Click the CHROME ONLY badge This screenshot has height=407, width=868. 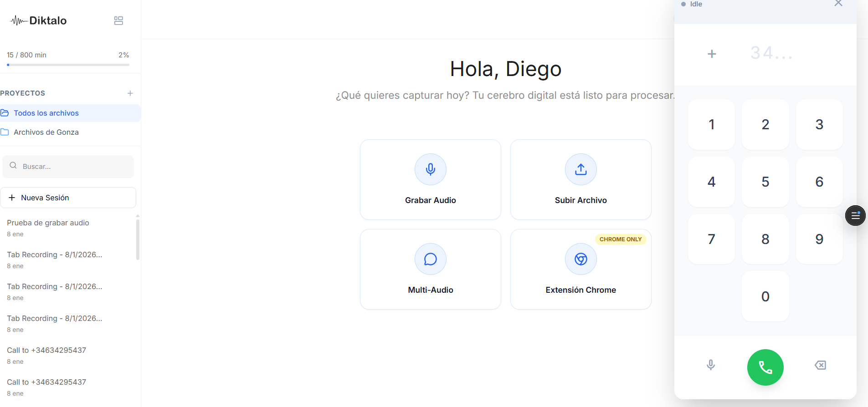point(621,239)
